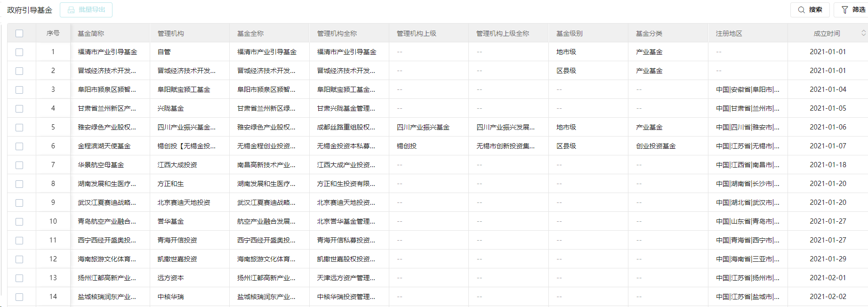Viewport: 868px width, 307px height.
Task: Click manager 四川产业振兴基金 parent in row 5
Action: point(423,127)
